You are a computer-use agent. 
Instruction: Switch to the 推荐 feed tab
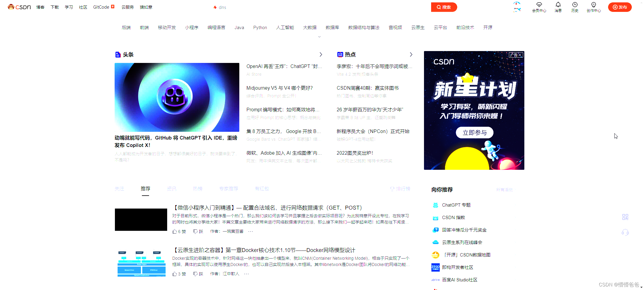pos(145,189)
